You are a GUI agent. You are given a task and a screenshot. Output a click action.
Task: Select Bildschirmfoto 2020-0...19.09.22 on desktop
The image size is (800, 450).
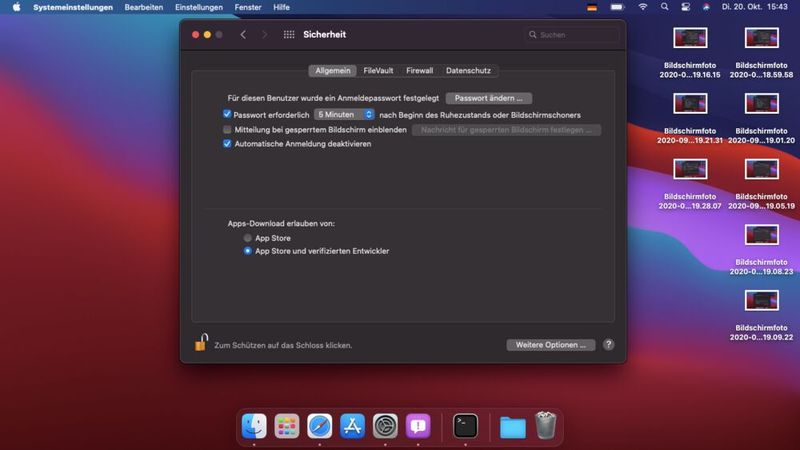[761, 315]
